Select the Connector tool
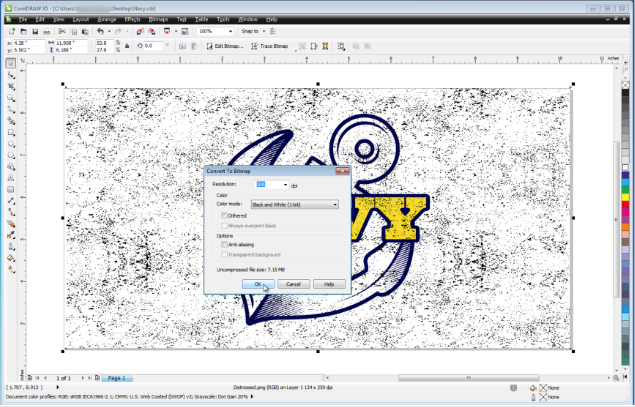The width and height of the screenshot is (635, 407). click(x=11, y=212)
